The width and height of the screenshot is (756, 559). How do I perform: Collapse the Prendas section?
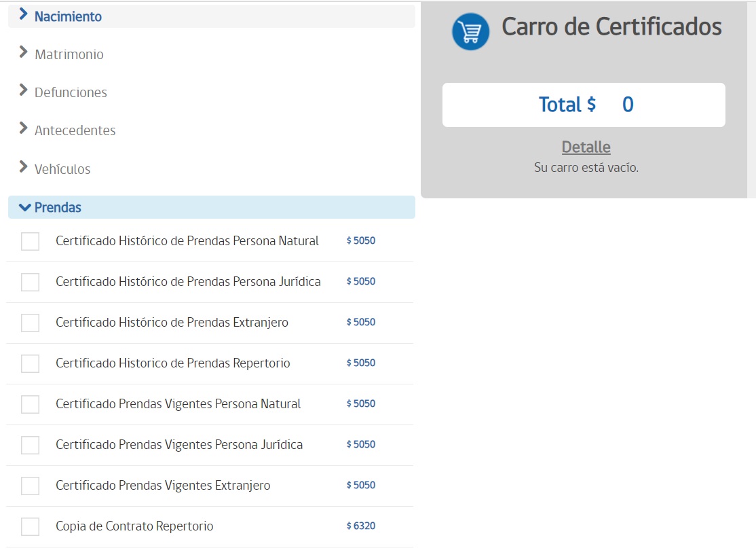click(58, 208)
